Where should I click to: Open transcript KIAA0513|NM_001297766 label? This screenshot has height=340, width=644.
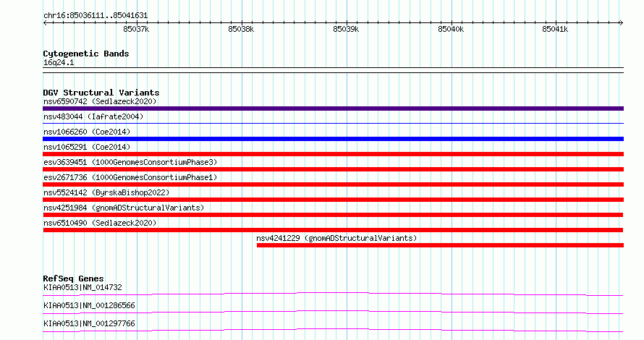(89, 323)
